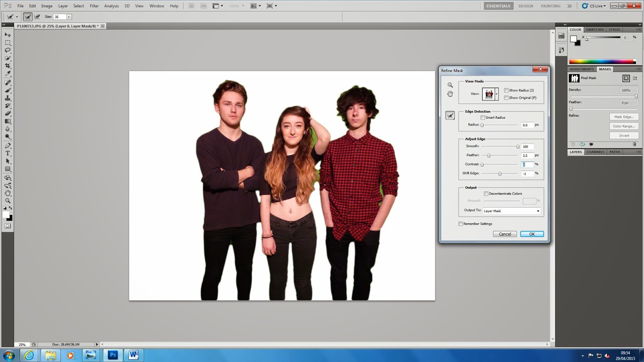Select the Crop tool in the toolbox
Image resolution: width=644 pixels, height=362 pixels.
8,66
